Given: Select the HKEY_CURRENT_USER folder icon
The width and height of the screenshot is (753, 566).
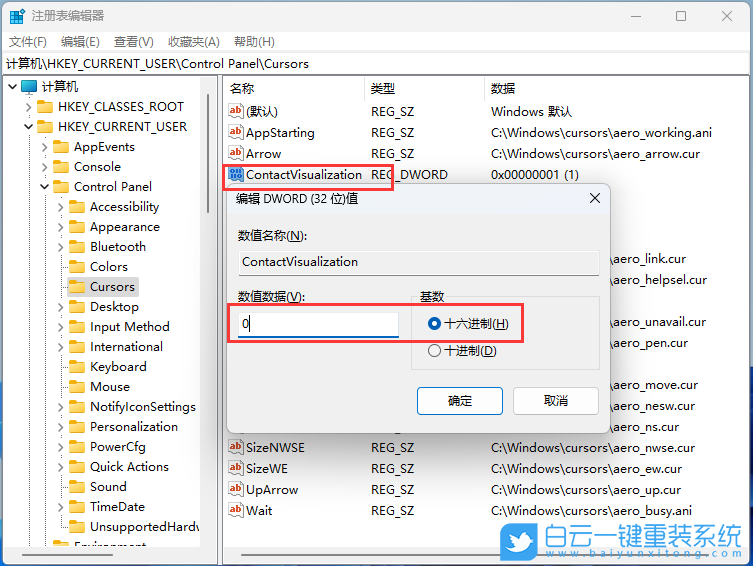Looking at the screenshot, I should pyautogui.click(x=45, y=127).
